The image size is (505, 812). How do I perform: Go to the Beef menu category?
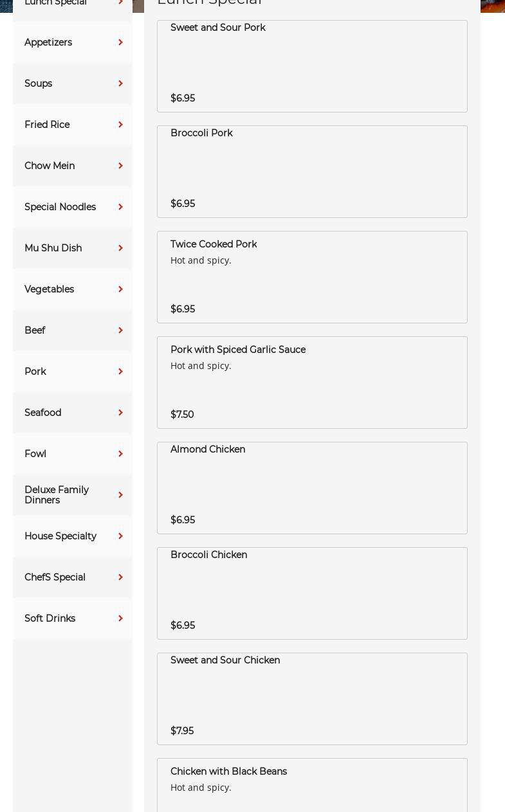pyautogui.click(x=35, y=330)
